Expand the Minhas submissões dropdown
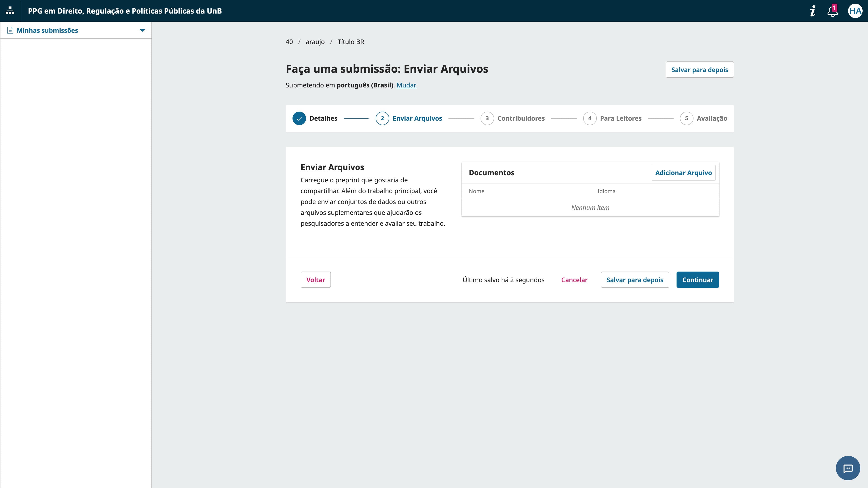 click(x=142, y=30)
